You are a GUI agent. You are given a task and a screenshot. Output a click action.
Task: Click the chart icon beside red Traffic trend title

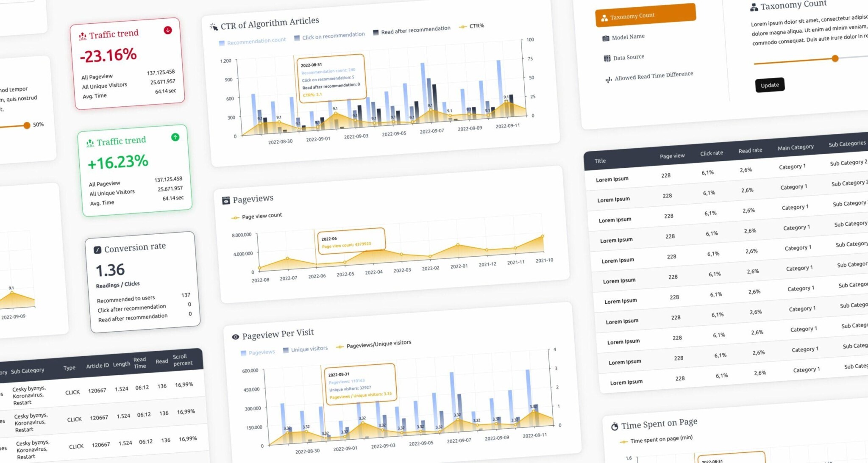point(83,37)
